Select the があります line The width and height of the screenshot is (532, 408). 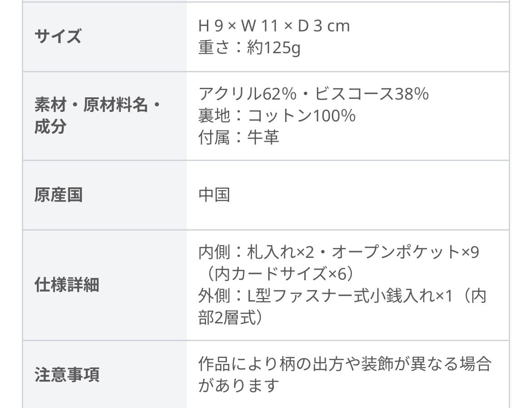click(238, 386)
